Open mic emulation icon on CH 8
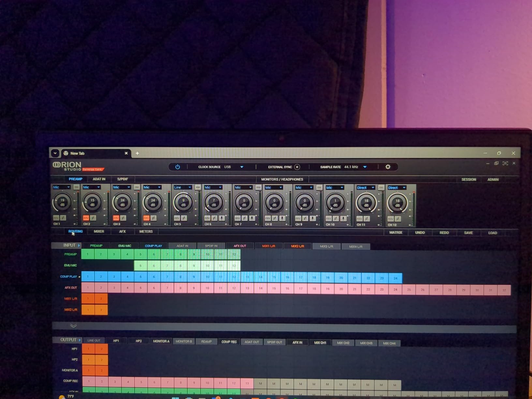Screen dimensions: 532x399 coord(282,218)
